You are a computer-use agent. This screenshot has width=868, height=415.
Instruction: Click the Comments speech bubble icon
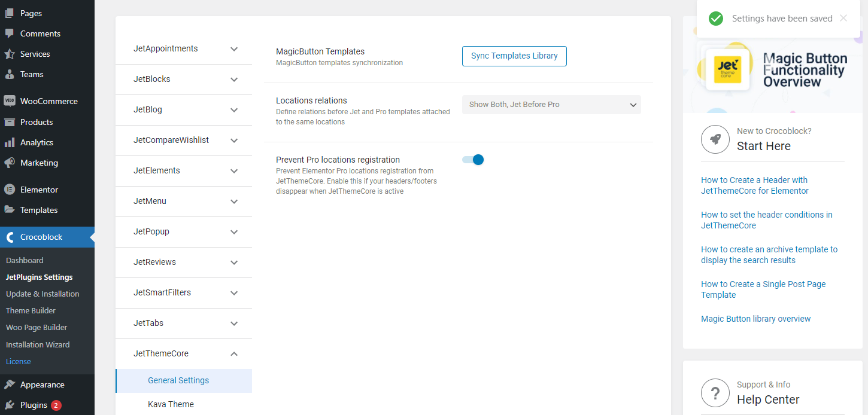click(10, 33)
